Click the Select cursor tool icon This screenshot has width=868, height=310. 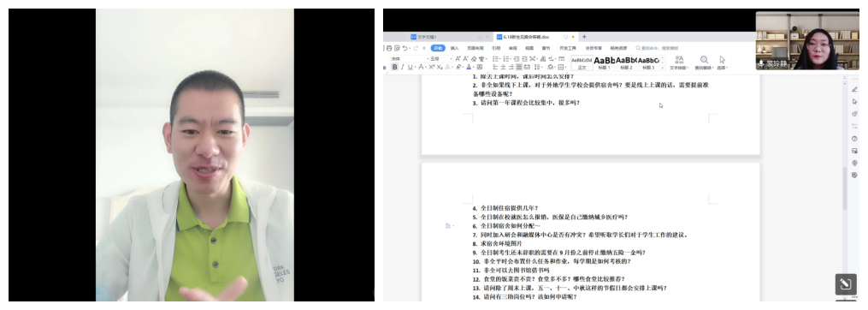click(x=723, y=60)
